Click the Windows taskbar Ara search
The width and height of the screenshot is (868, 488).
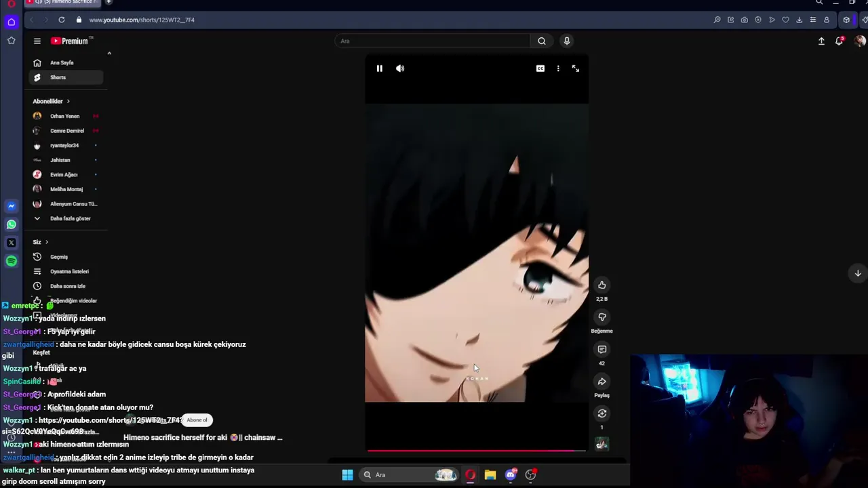(x=410, y=474)
